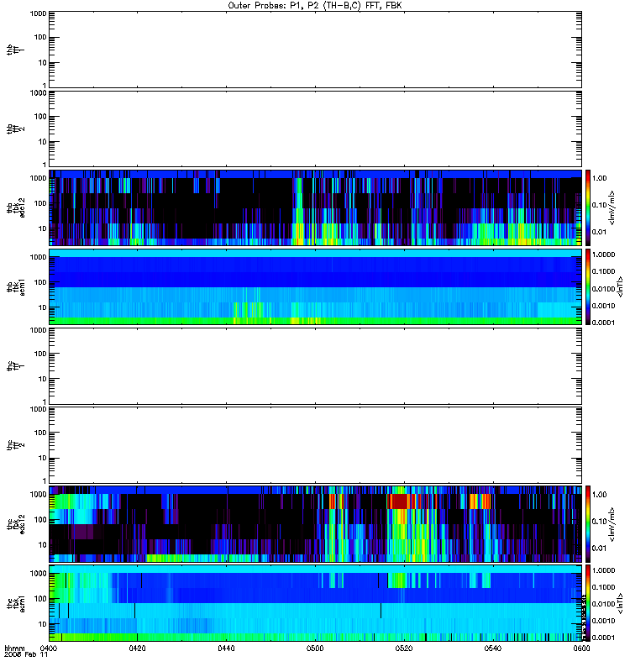Screen dimensions: 630x672
Task: Click the <|mV/m|> unit label of thb edc12
Action: 612,207
